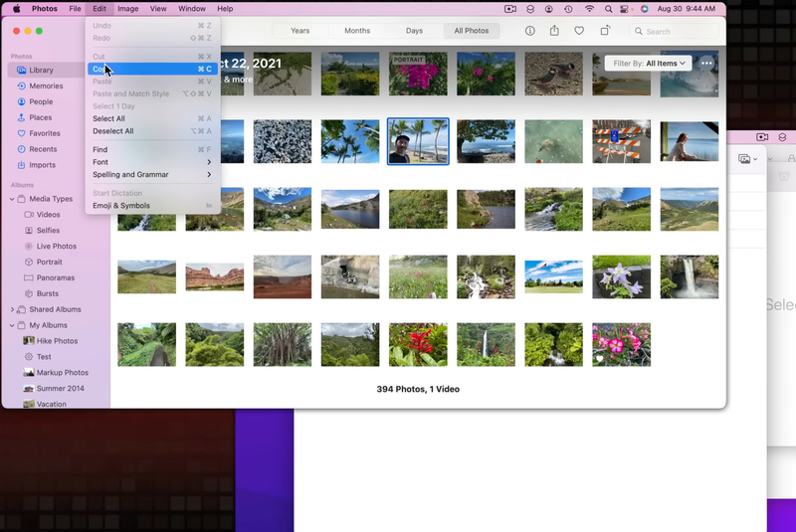Open Panoramas media type album
Image resolution: width=796 pixels, height=532 pixels.
55,277
